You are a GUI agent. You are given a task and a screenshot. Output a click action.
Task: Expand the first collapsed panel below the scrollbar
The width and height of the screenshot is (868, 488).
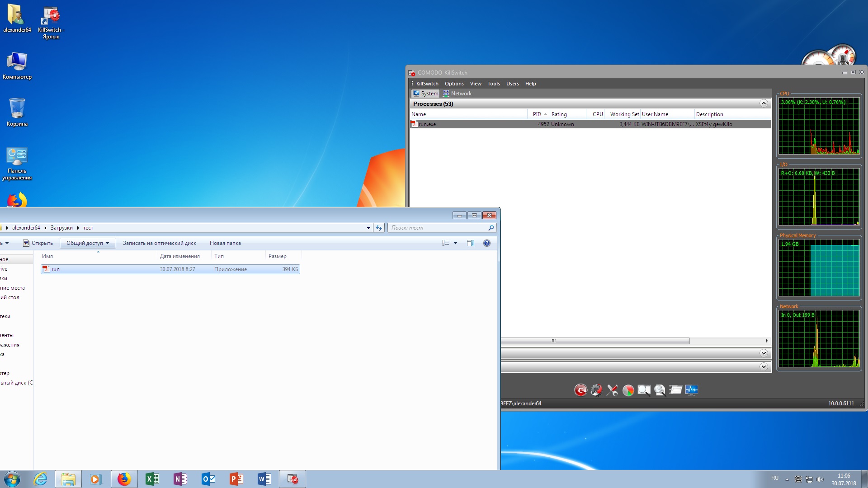[x=764, y=353]
